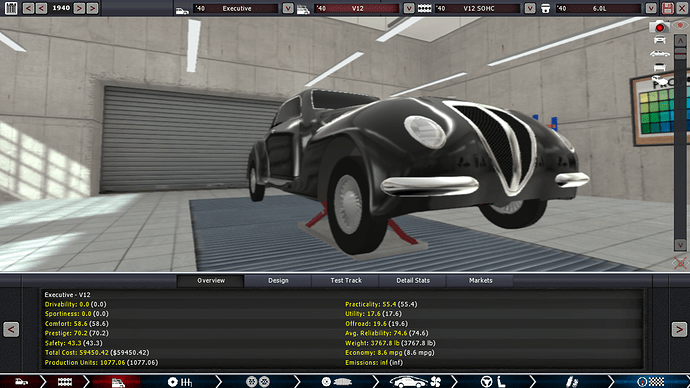Advance year forward from 1940
Viewport: 690px width, 388px height.
coord(79,8)
